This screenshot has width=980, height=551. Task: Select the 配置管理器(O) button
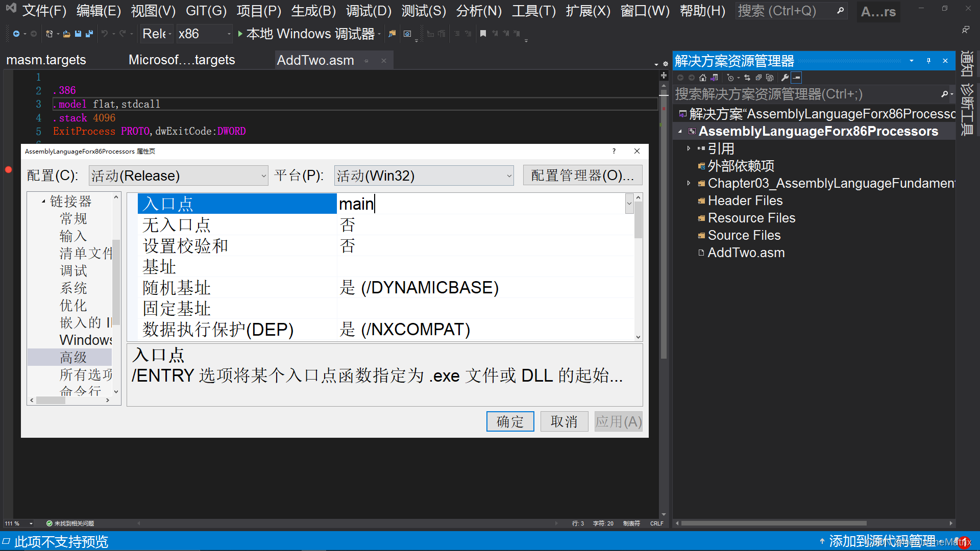[x=581, y=176]
